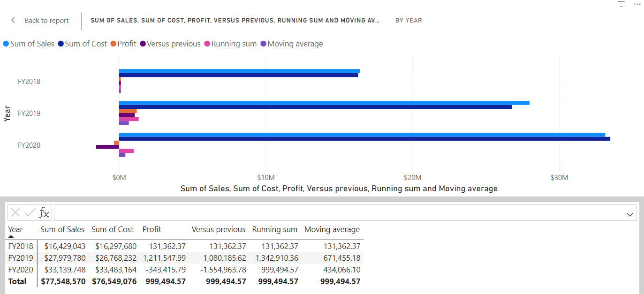Click the Moving average legend label
The height and width of the screenshot is (294, 644).
coord(295,44)
